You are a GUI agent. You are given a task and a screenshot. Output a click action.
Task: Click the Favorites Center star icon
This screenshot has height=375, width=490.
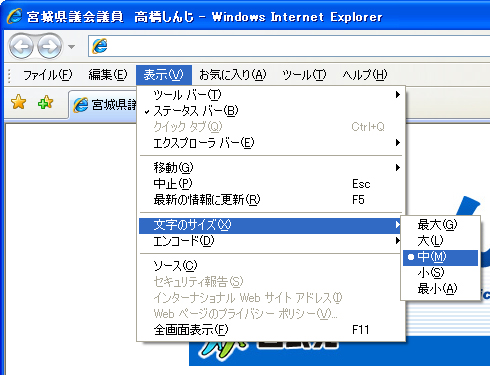pyautogui.click(x=19, y=102)
